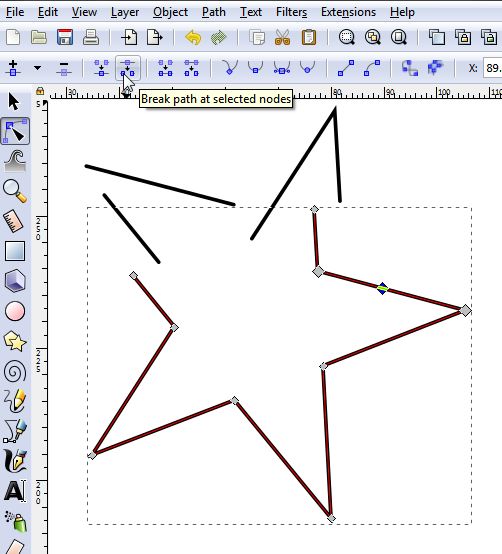This screenshot has height=554, width=502.
Task: Zoom to fit selection
Action: coord(347,37)
